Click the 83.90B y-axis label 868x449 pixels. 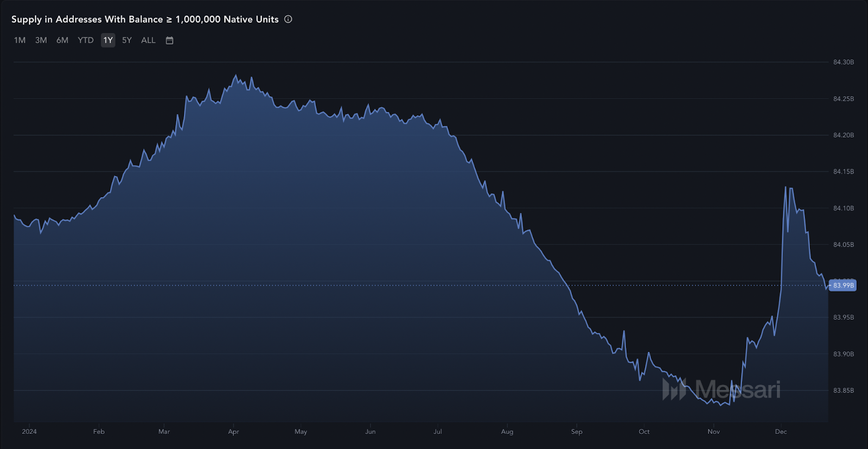(844, 354)
